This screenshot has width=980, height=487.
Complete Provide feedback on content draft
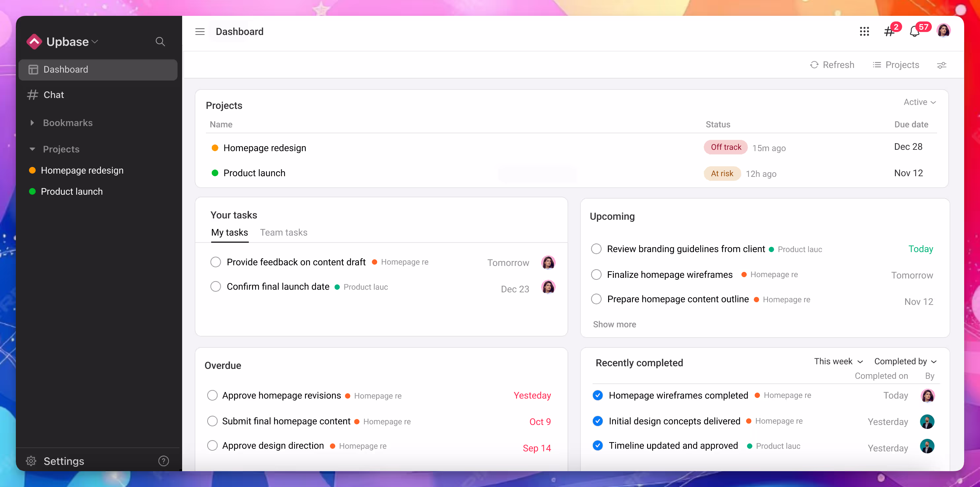point(215,262)
